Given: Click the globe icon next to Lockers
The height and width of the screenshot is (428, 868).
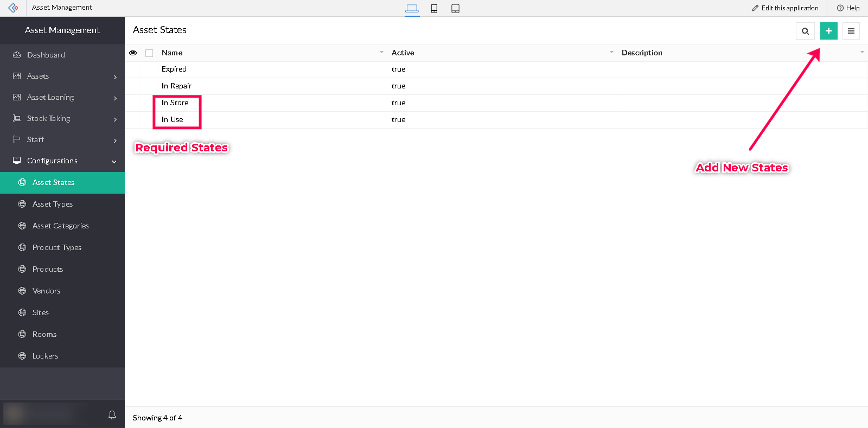Looking at the screenshot, I should point(22,356).
